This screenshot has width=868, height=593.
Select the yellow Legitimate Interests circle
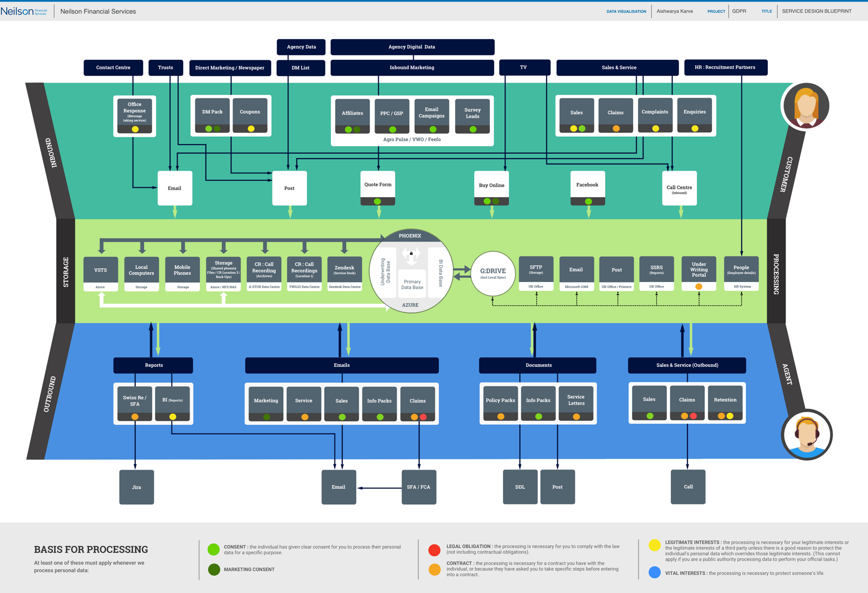[654, 545]
